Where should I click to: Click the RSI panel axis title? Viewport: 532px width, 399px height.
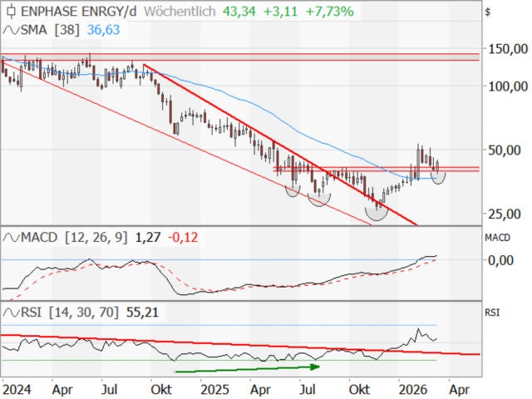492,313
